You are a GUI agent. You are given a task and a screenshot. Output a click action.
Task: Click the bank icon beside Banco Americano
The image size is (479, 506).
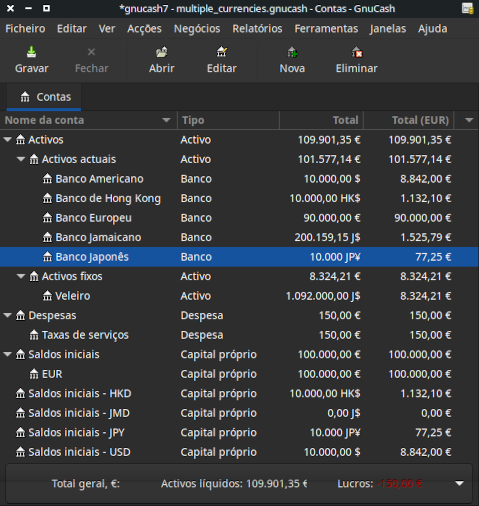click(47, 179)
